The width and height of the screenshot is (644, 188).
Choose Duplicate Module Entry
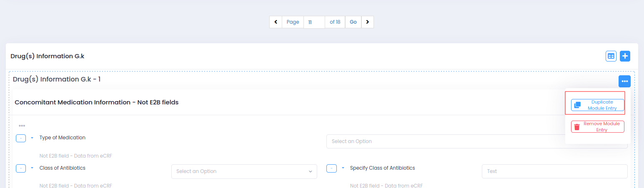pyautogui.click(x=597, y=105)
